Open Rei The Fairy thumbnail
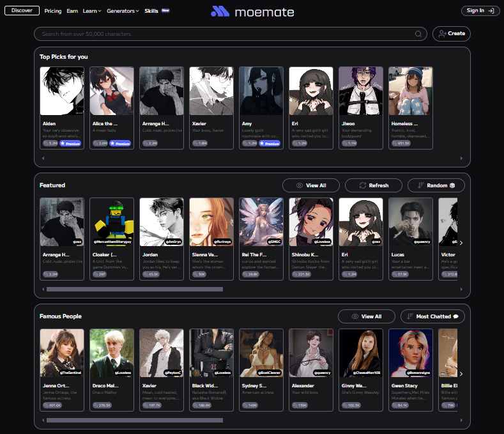 (x=261, y=222)
